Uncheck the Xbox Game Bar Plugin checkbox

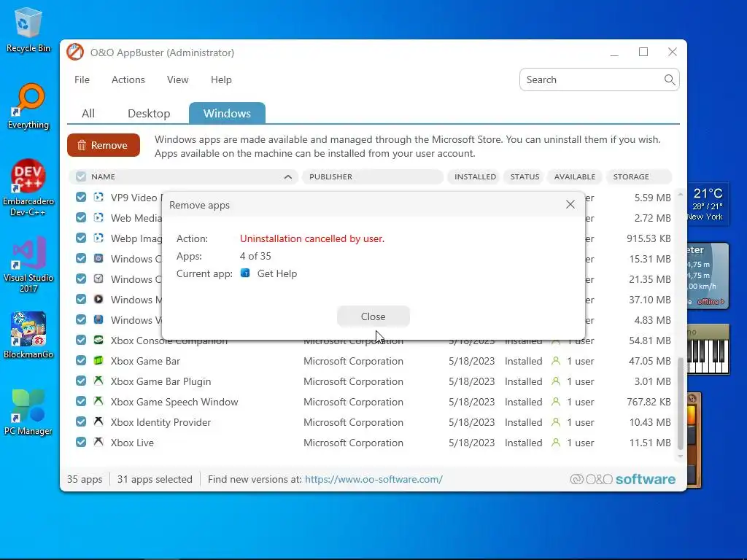tap(81, 381)
